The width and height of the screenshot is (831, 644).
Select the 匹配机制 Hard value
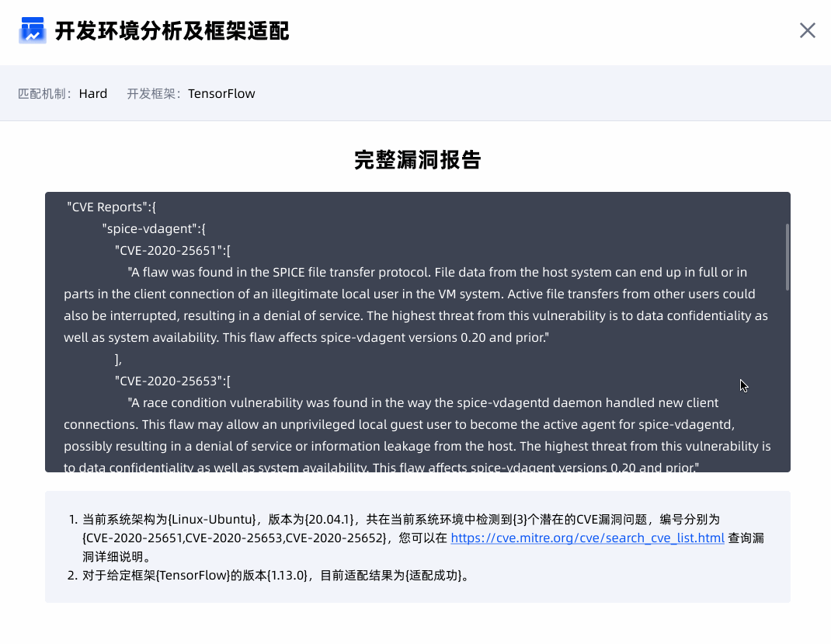93,94
